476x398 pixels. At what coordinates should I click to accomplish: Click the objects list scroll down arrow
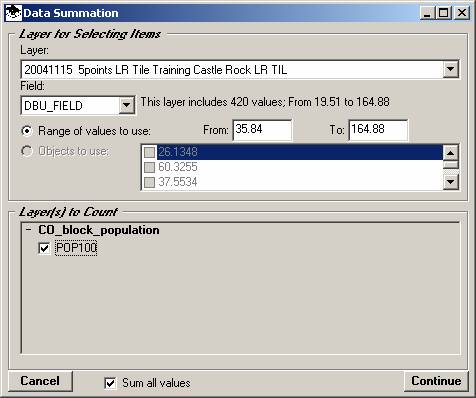tap(450, 182)
